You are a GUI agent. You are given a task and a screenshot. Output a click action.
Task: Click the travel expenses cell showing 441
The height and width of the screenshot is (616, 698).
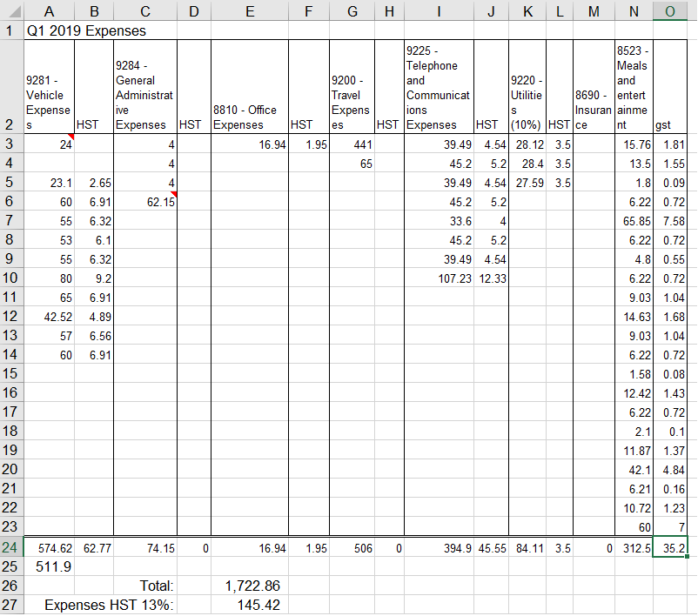pos(352,144)
